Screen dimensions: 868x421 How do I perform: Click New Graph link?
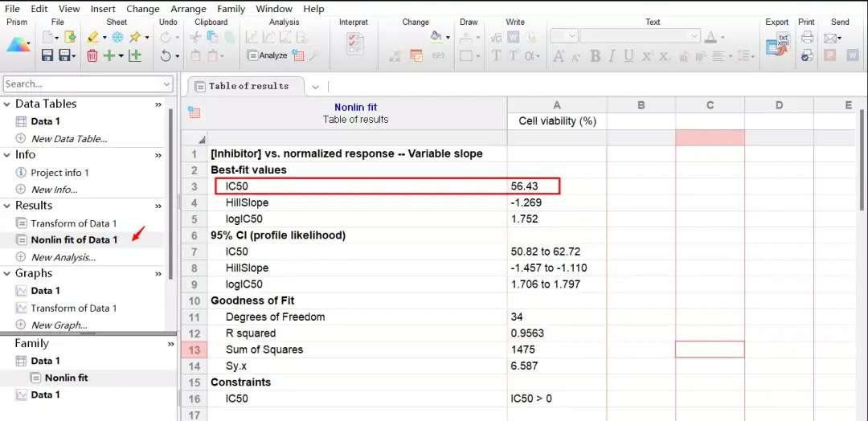click(59, 325)
